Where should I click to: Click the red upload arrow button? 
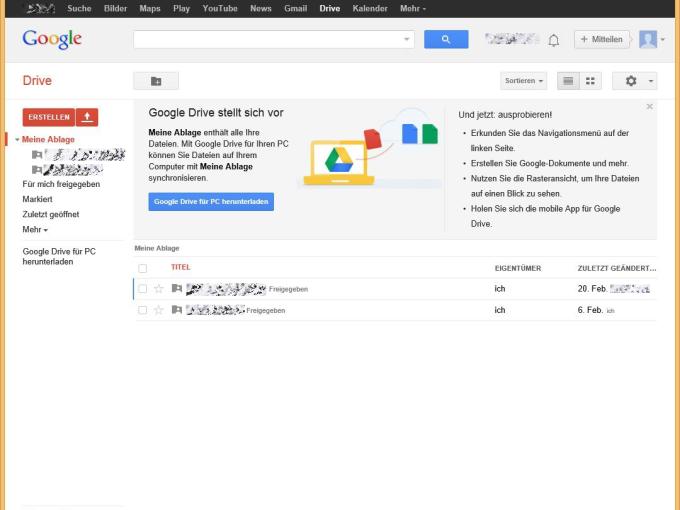87,117
